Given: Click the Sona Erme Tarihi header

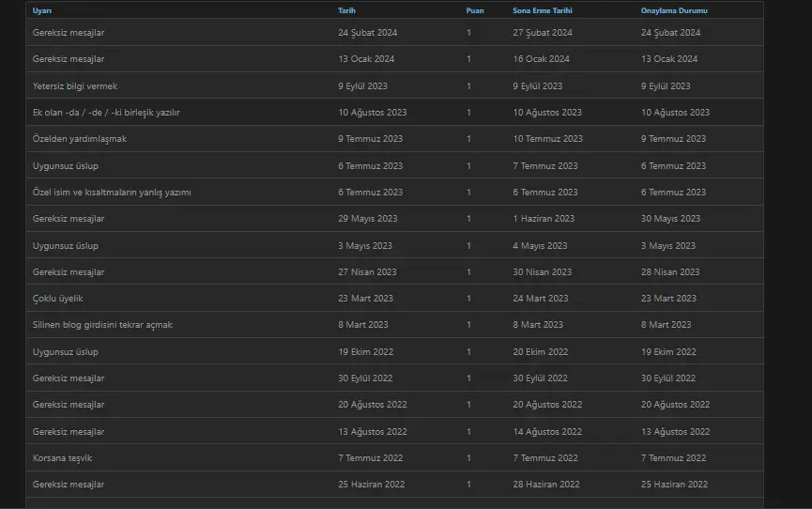Looking at the screenshot, I should (543, 10).
